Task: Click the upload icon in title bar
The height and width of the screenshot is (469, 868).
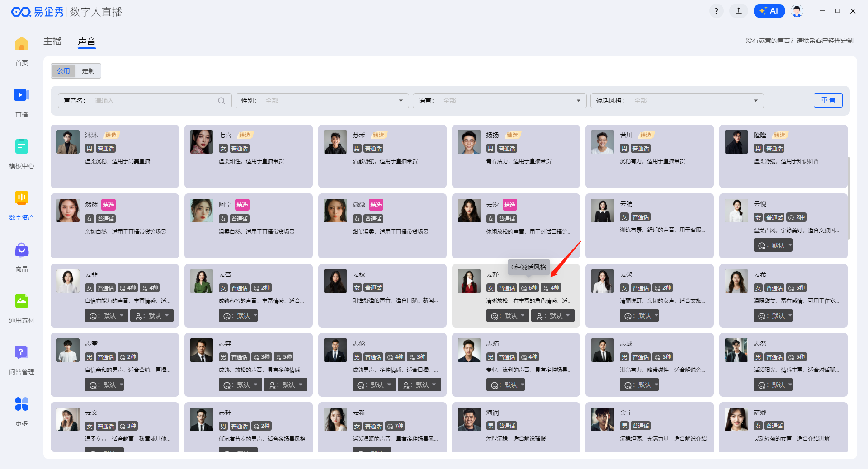Action: point(739,11)
